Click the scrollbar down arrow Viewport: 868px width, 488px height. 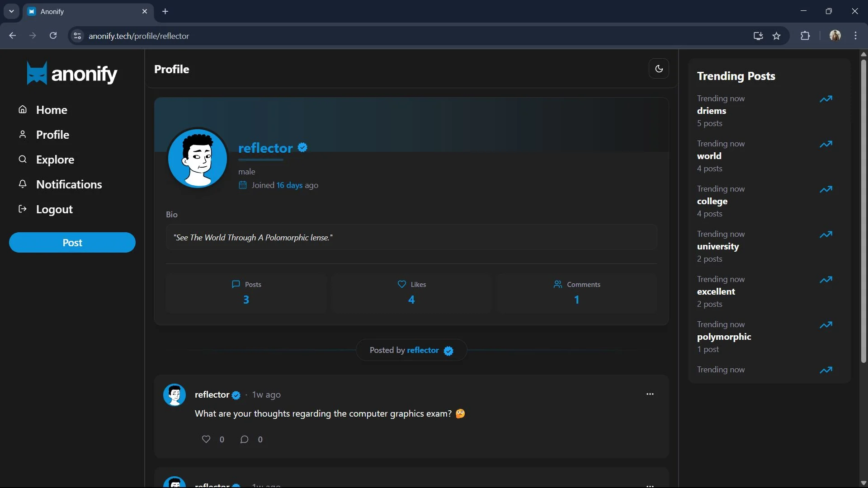863,483
